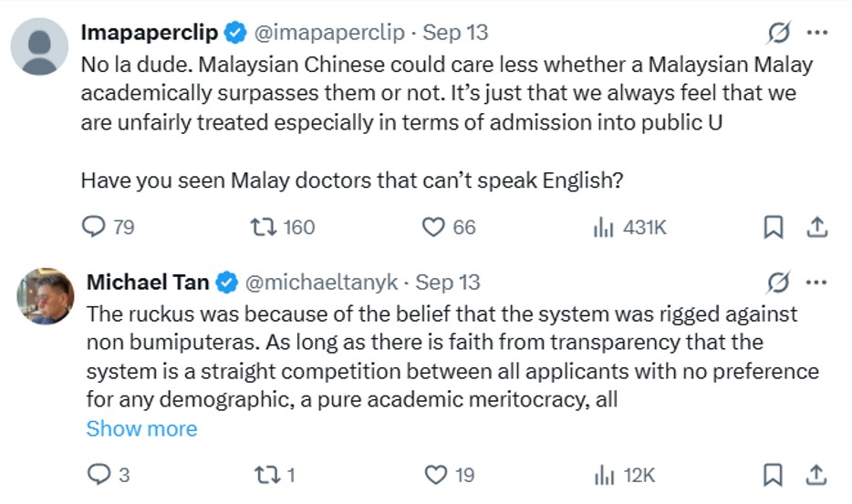
Task: Open more options menu on Imapaperclip's tweet
Action: (818, 34)
